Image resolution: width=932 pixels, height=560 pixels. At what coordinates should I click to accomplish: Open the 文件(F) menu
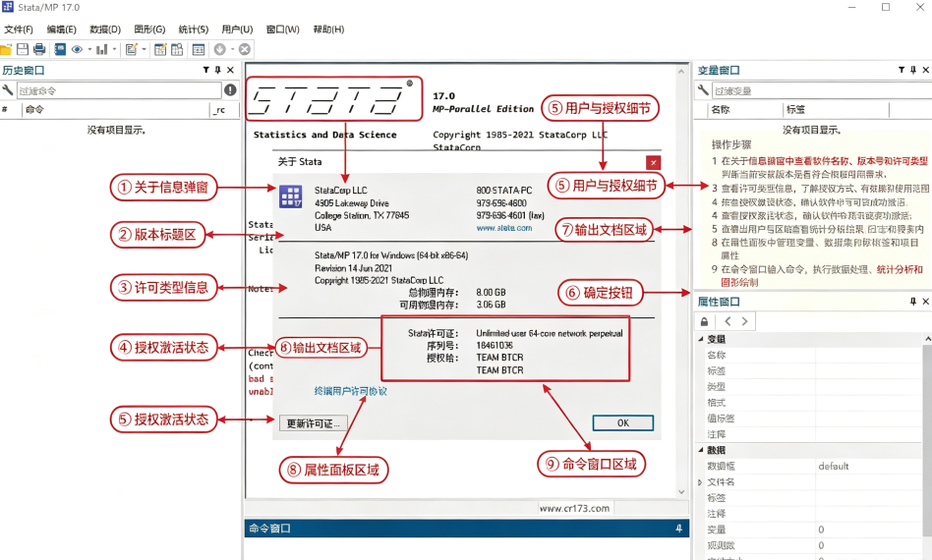click(x=19, y=29)
